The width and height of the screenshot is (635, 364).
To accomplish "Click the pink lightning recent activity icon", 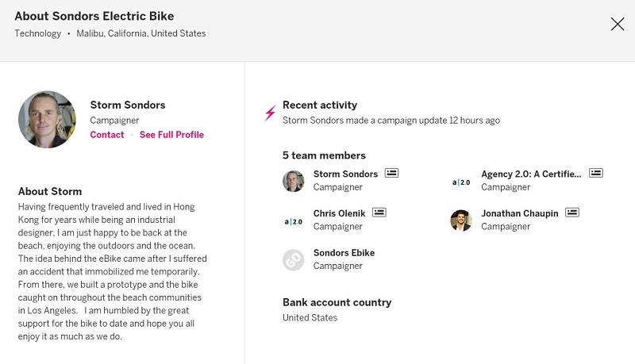I will [270, 113].
